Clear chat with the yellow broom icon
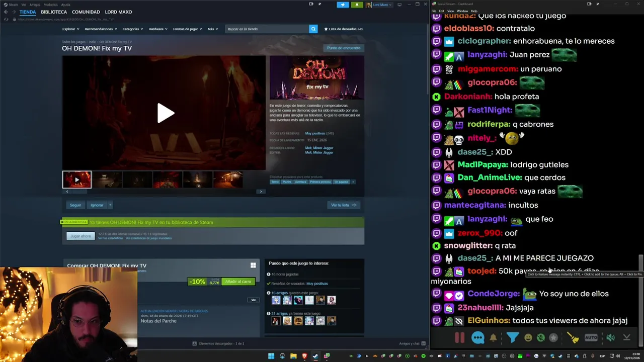 (573, 338)
